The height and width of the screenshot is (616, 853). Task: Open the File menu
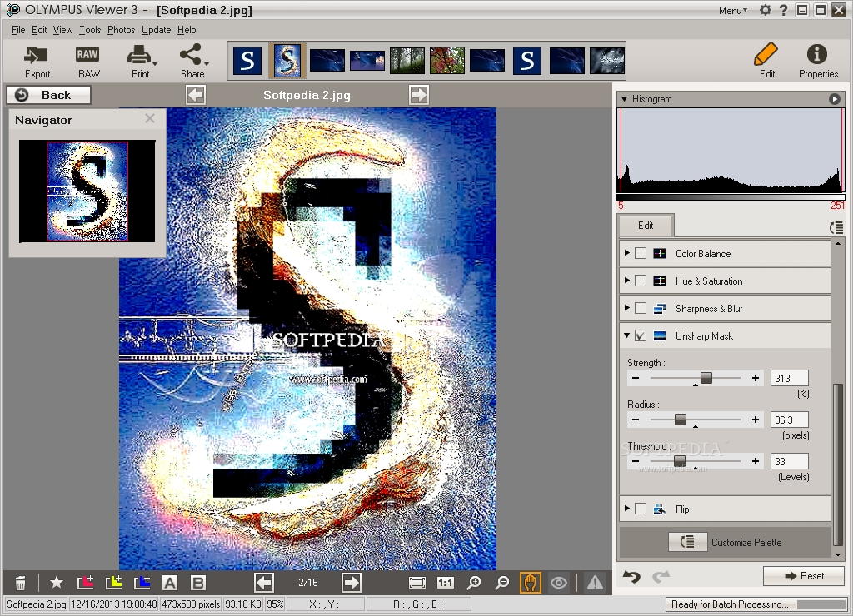point(18,30)
